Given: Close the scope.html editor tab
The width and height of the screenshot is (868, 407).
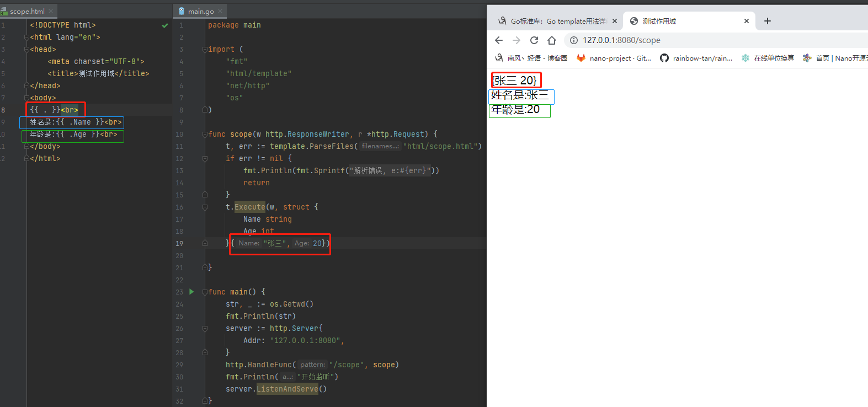Looking at the screenshot, I should tap(51, 11).
